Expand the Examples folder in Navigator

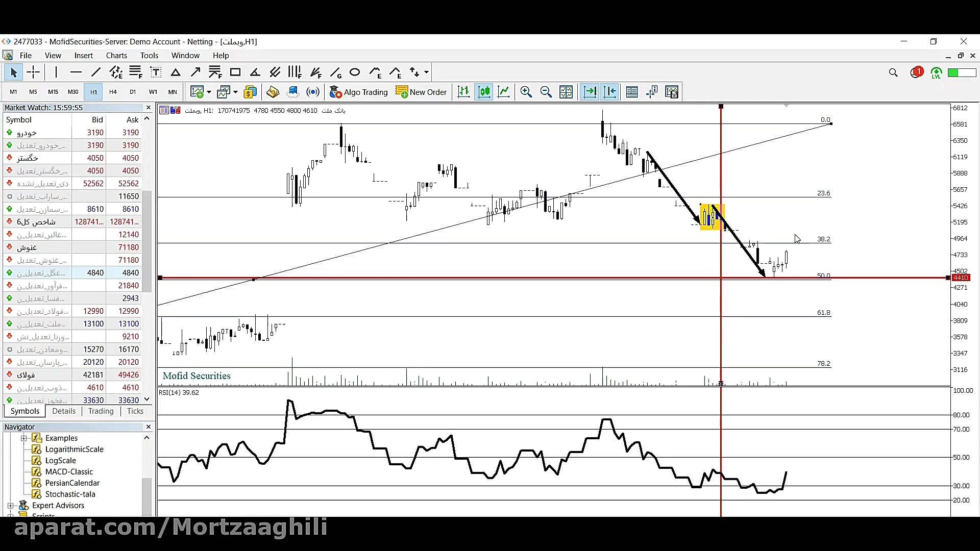pyautogui.click(x=23, y=438)
